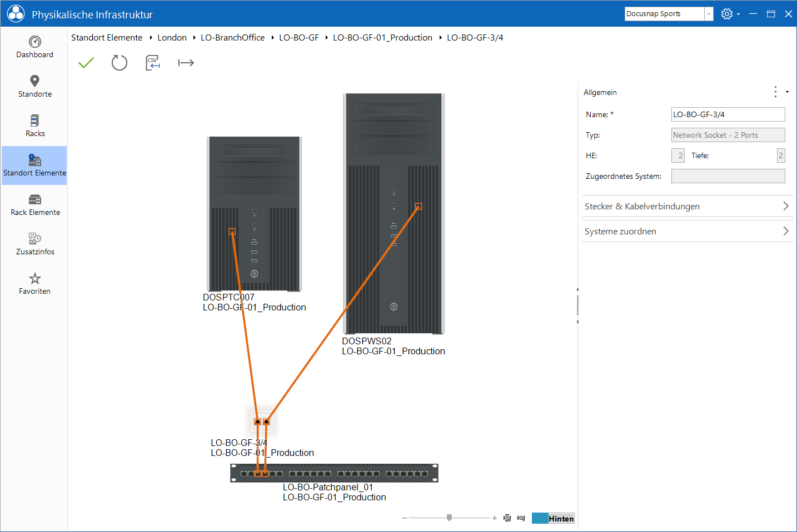797x532 pixels.
Task: Click the DOSPTC007 network port connector
Action: tap(232, 232)
